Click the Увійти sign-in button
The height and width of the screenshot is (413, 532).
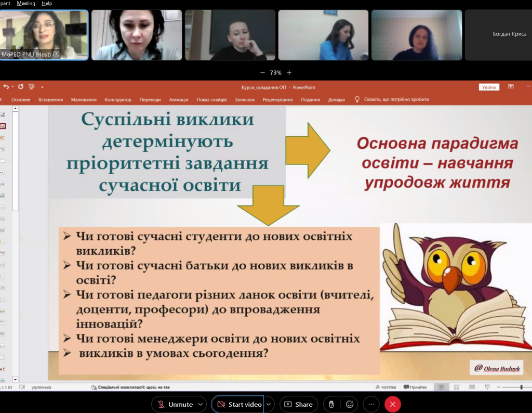488,87
